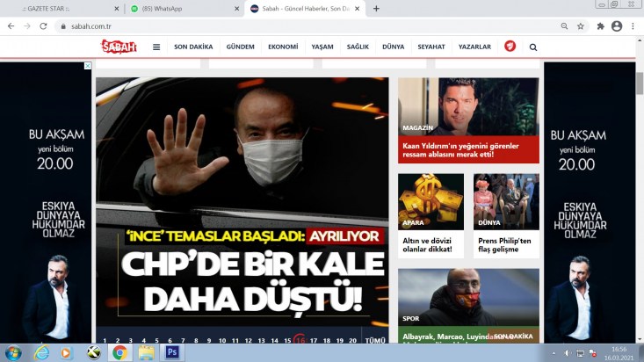Open Chrome extensions puzzle icon

click(600, 26)
